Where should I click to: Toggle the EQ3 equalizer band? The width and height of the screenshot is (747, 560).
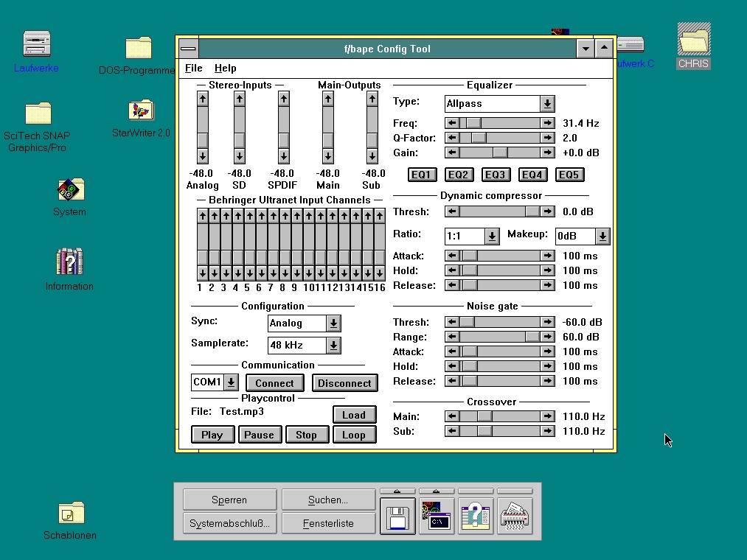[x=496, y=175]
